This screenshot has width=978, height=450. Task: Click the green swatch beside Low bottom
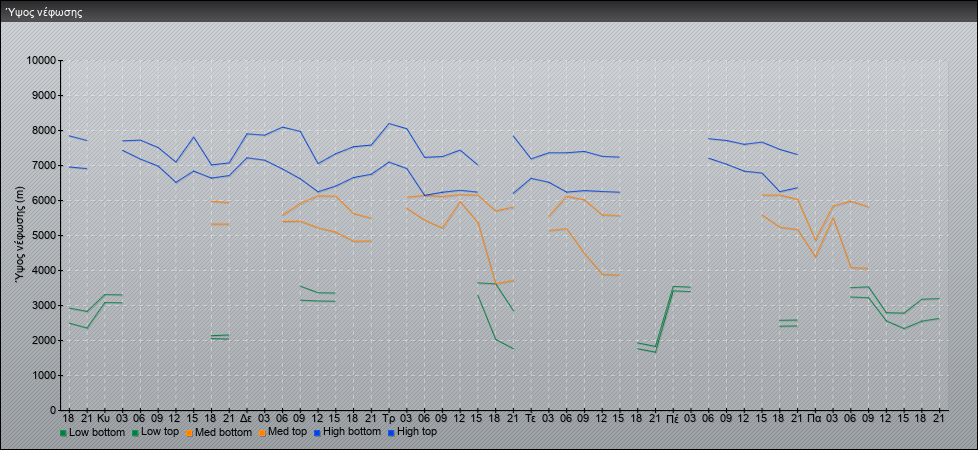pos(63,432)
